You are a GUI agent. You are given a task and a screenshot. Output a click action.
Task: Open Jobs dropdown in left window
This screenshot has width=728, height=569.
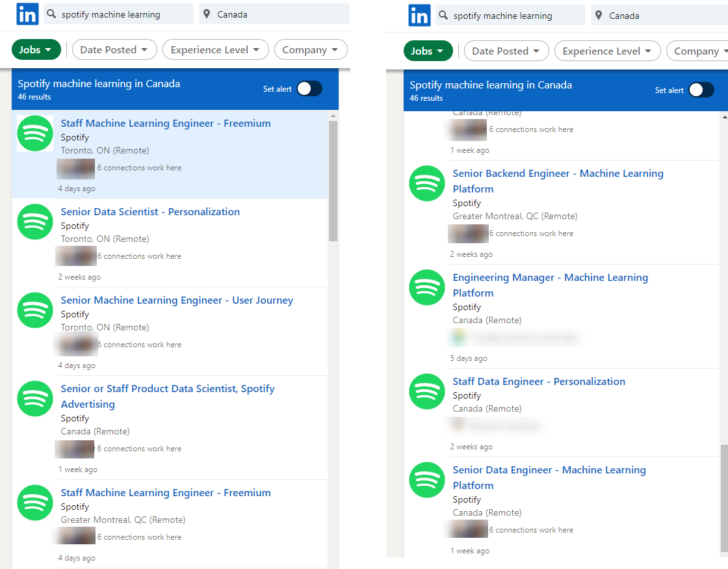(x=36, y=49)
